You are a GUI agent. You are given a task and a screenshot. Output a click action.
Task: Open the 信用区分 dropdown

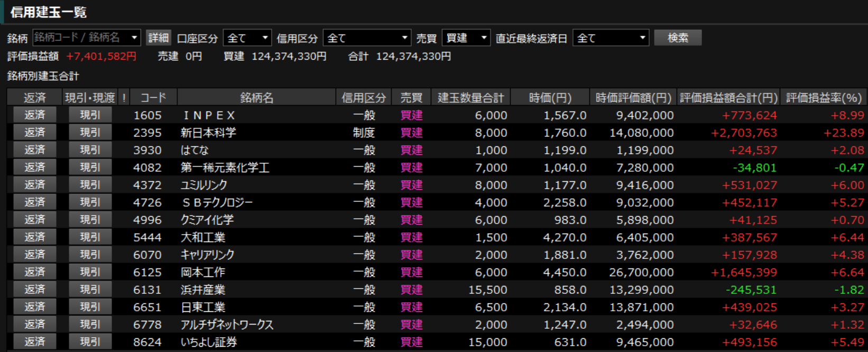click(367, 38)
